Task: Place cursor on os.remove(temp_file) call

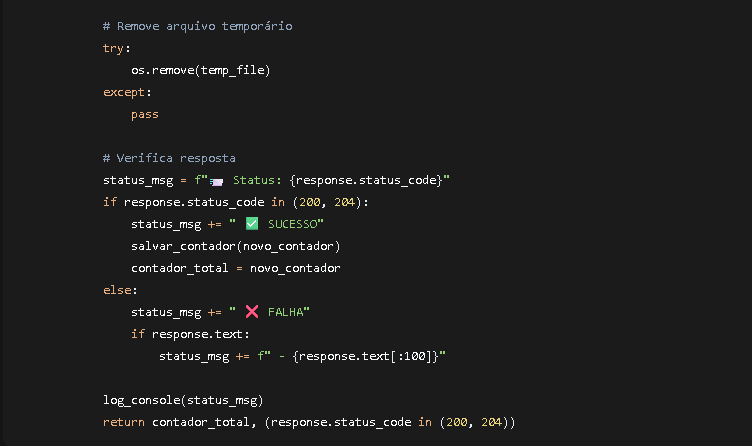Action: (x=201, y=70)
